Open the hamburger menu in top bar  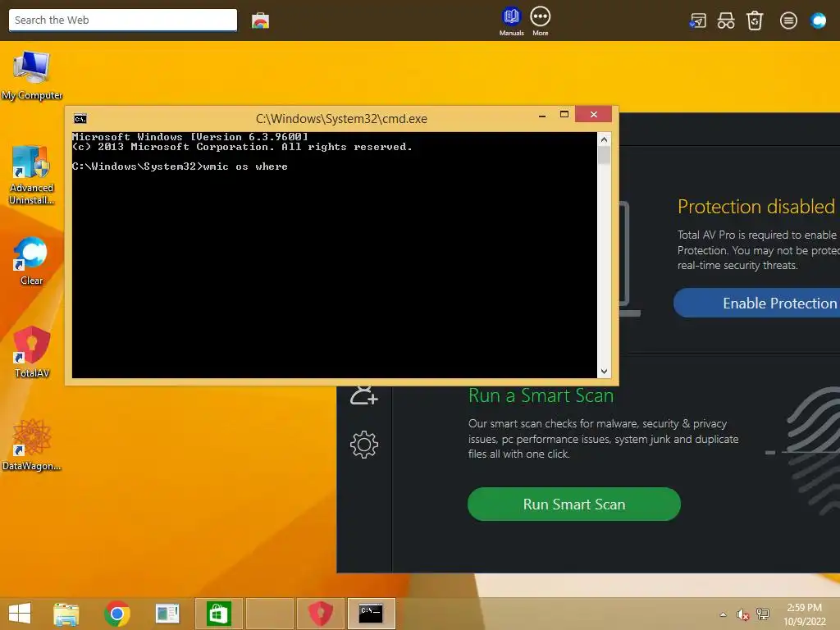click(x=788, y=21)
